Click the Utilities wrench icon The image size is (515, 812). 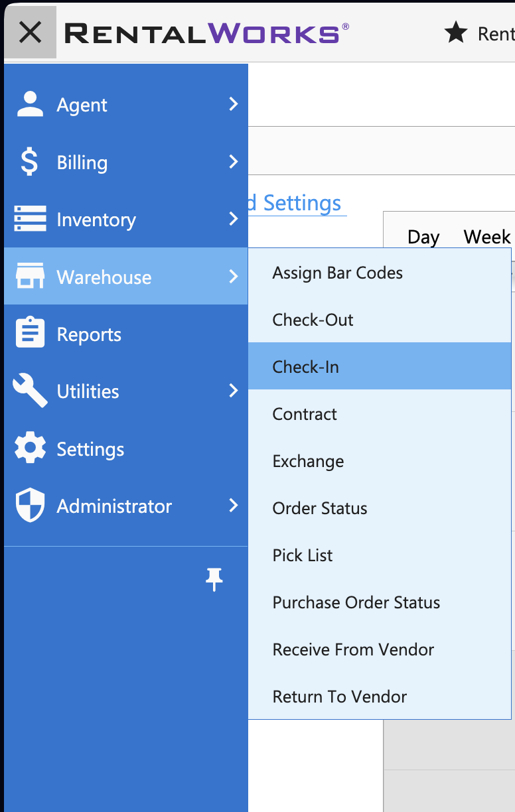click(30, 391)
